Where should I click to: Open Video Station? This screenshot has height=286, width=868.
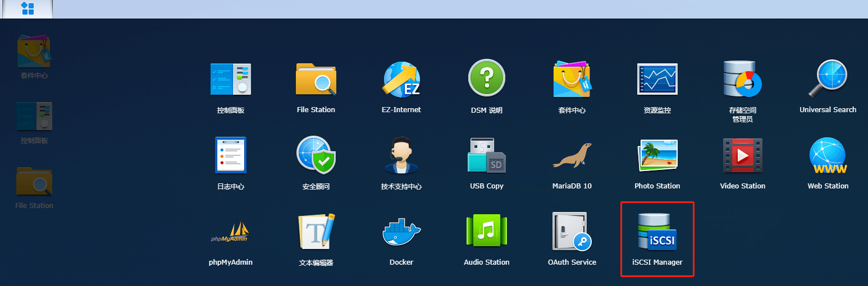(742, 155)
